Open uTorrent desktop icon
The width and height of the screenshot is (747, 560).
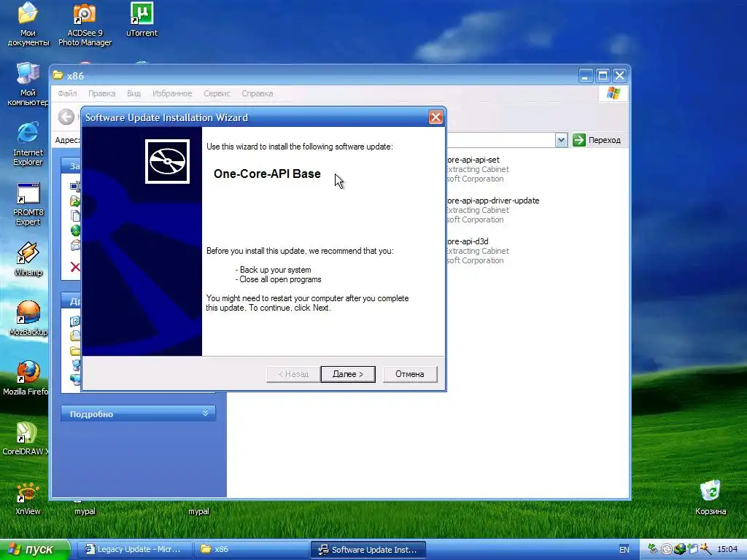pyautogui.click(x=142, y=20)
